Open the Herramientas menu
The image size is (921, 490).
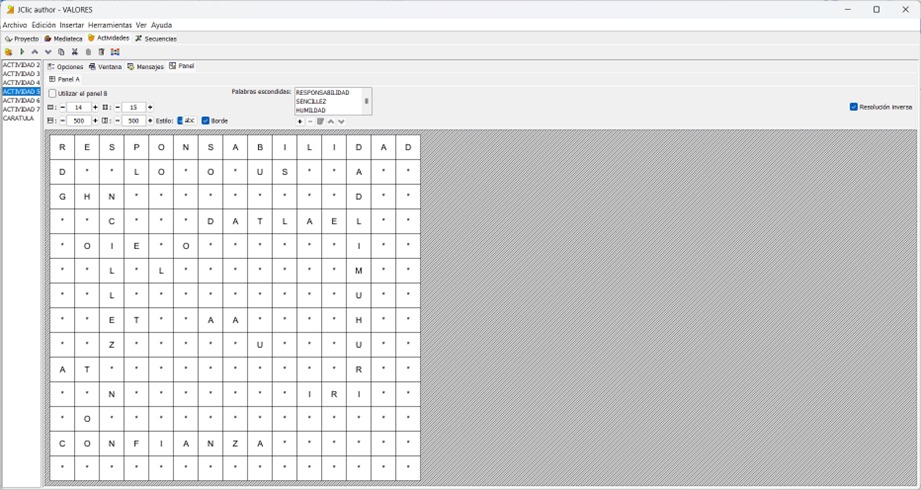click(109, 25)
